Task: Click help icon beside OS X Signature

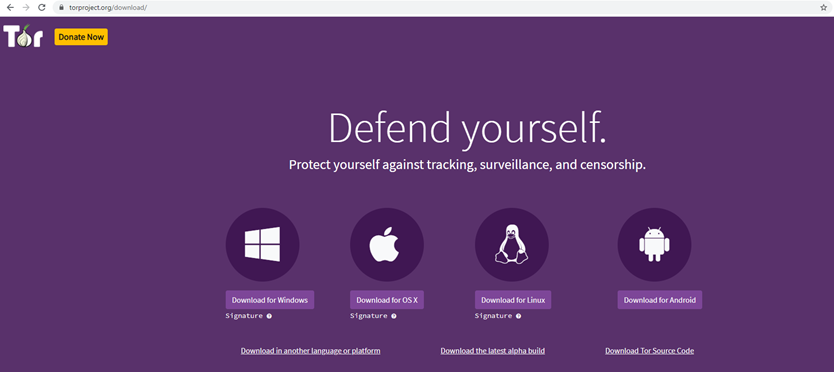Action: (394, 316)
